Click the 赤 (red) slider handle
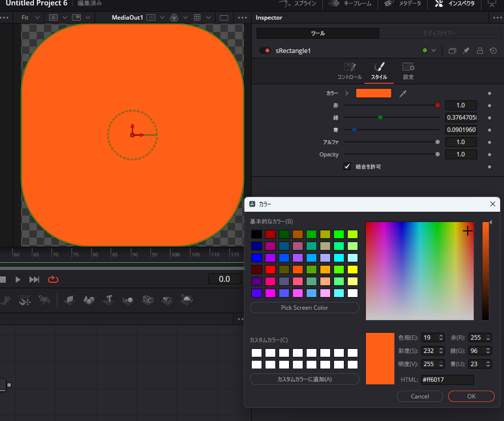 click(437, 105)
